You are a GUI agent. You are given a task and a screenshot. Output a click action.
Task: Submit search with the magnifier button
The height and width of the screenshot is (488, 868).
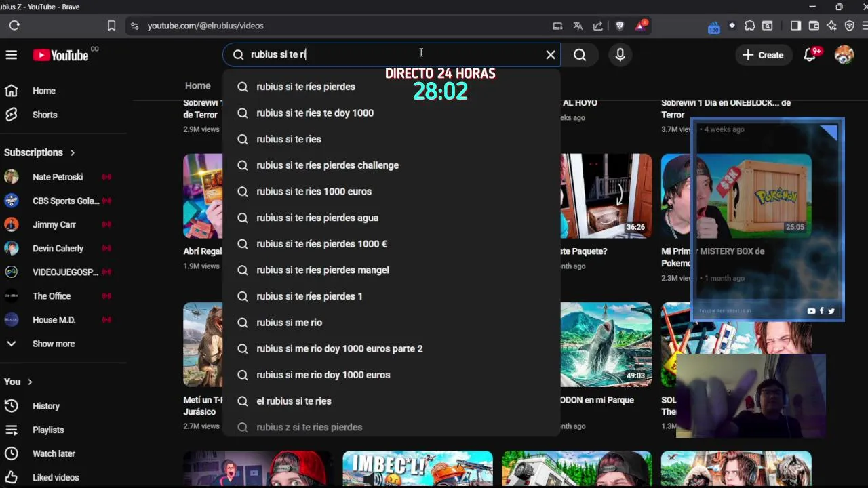(580, 55)
